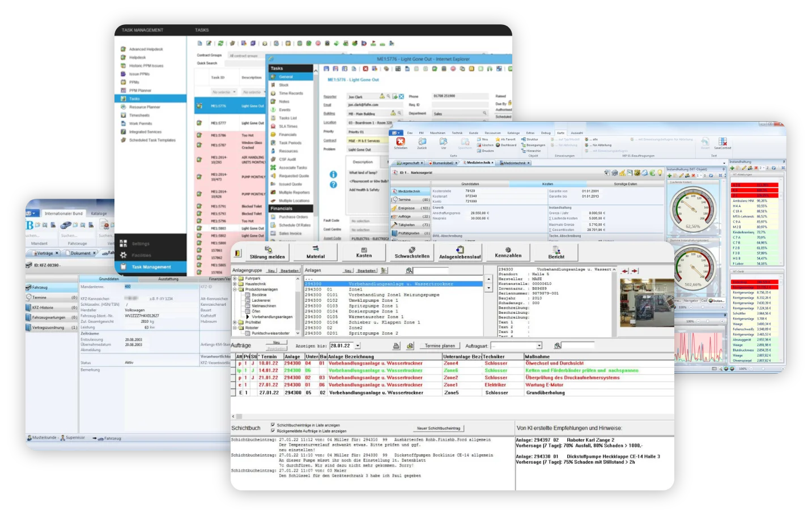This screenshot has width=812, height=517.
Task: Expand the Fuhrpark tree node
Action: 235,278
